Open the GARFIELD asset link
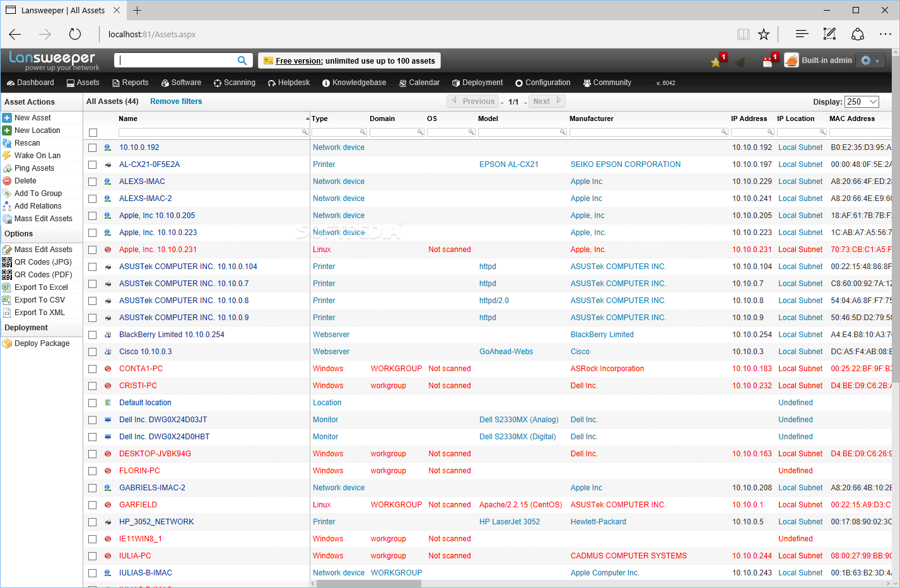 click(138, 505)
